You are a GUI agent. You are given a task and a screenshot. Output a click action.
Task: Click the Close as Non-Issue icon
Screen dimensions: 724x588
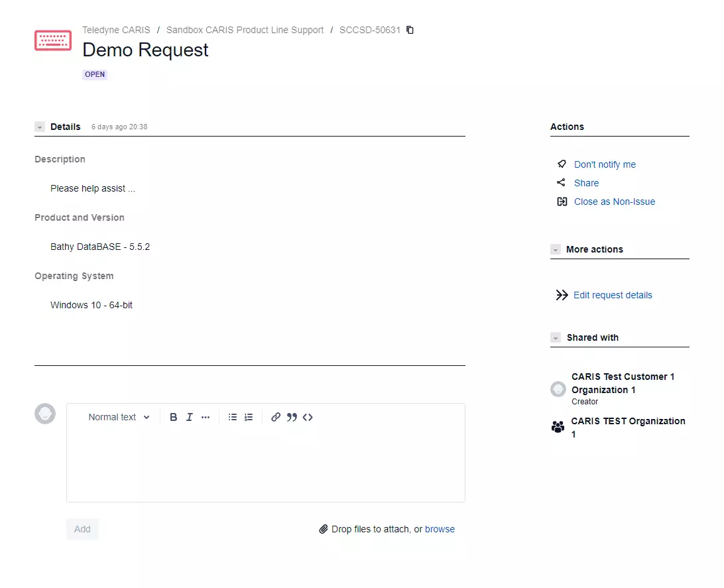coord(562,202)
